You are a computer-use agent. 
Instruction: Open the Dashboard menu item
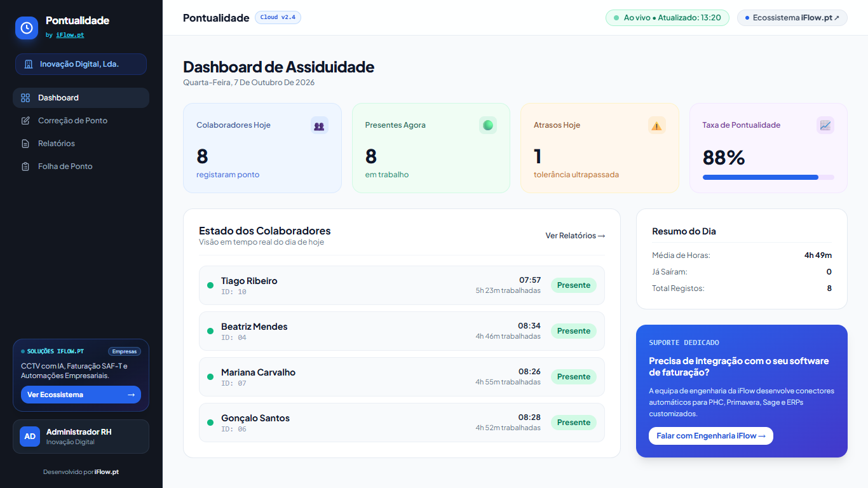point(81,98)
